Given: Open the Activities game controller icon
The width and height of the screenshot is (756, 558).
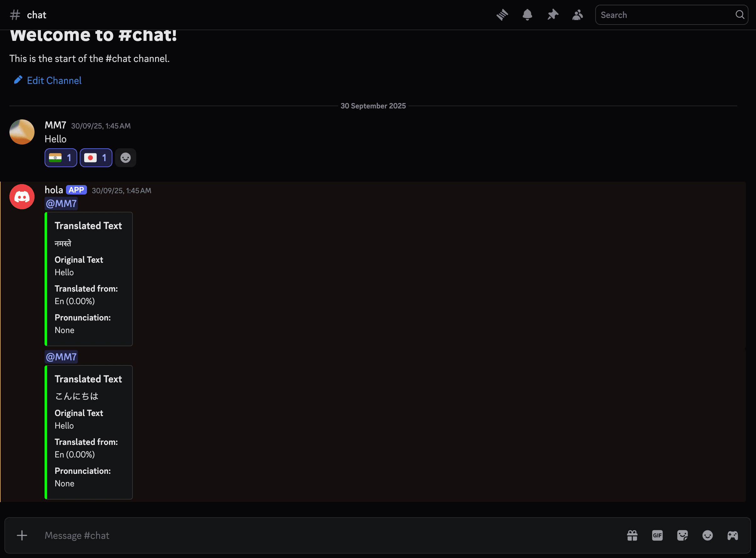Looking at the screenshot, I should 732,535.
